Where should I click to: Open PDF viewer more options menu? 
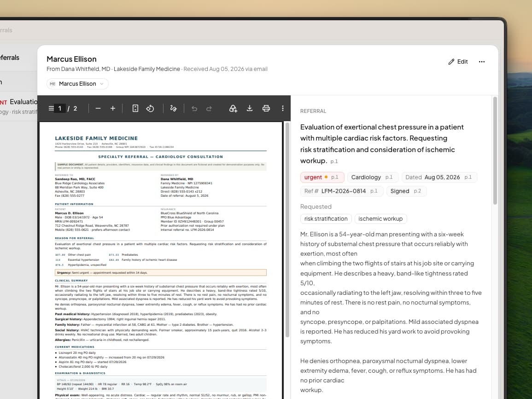283,108
